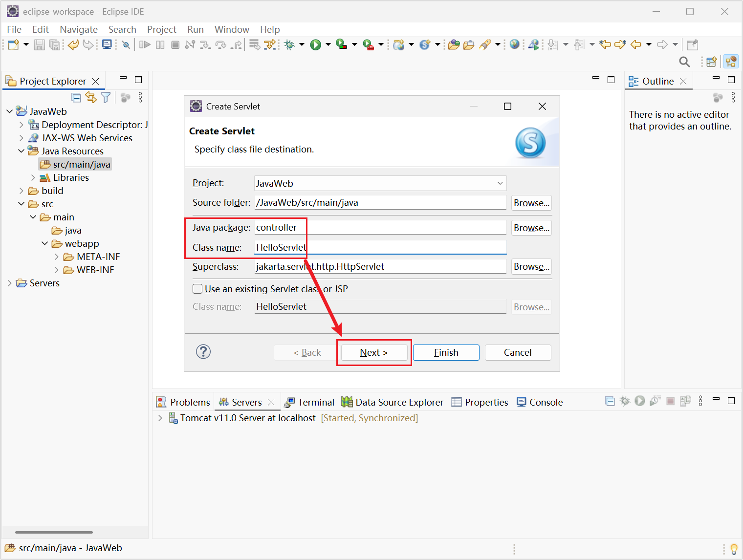Click Browse next to Java package

point(531,228)
